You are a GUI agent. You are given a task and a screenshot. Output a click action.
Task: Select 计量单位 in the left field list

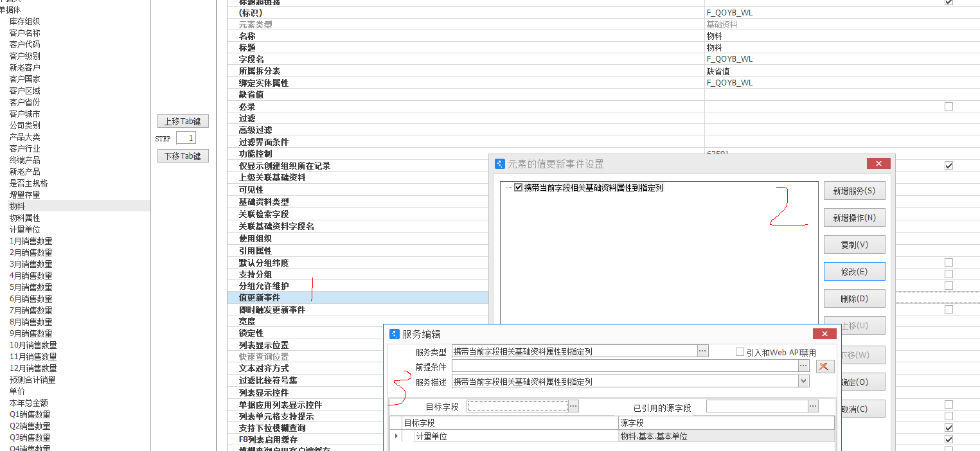point(24,229)
